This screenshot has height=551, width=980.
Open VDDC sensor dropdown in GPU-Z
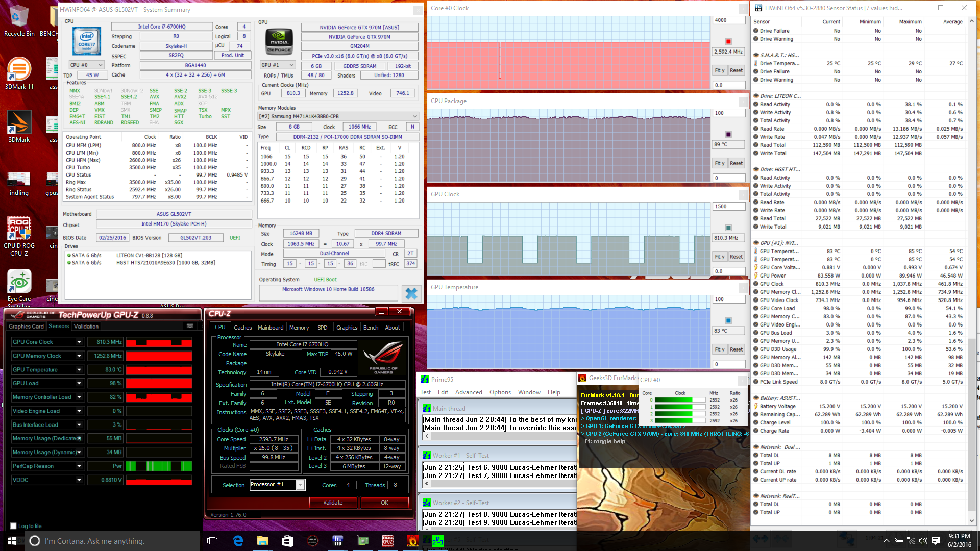pos(79,480)
